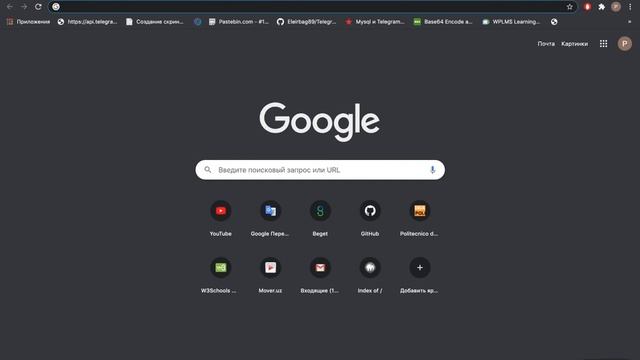Image resolution: width=640 pixels, height=360 pixels.
Task: Open the Extensions puzzle piece menu
Action: (602, 7)
